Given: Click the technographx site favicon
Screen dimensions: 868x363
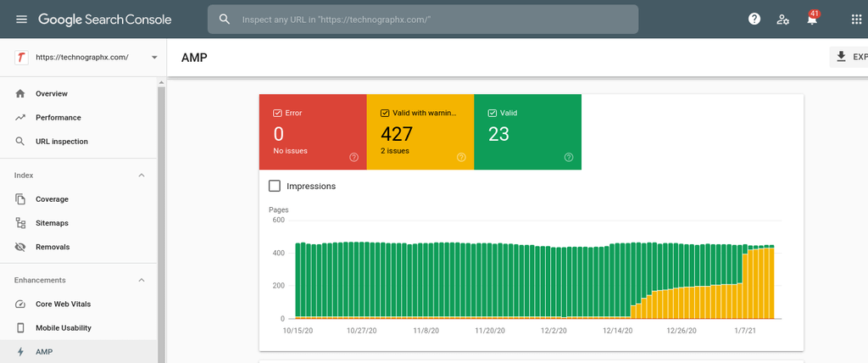Looking at the screenshot, I should click(21, 57).
